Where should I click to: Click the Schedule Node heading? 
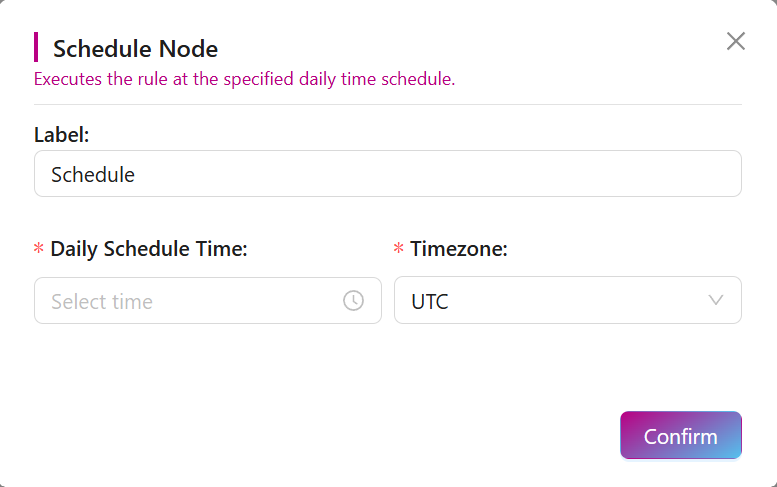pos(135,48)
